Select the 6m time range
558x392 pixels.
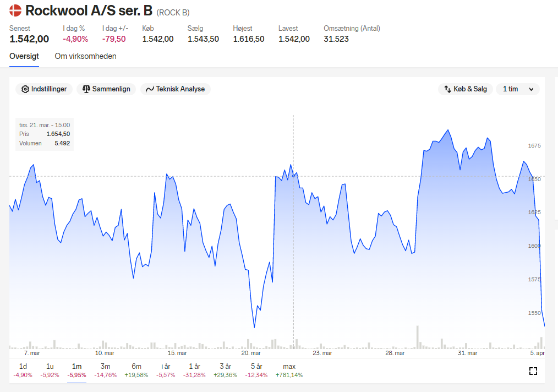point(136,371)
